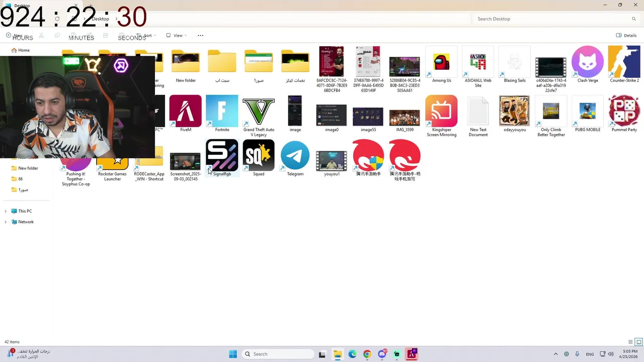The image size is (644, 362).
Task: Click Desktop in the address breadcrumb
Action: [100, 19]
